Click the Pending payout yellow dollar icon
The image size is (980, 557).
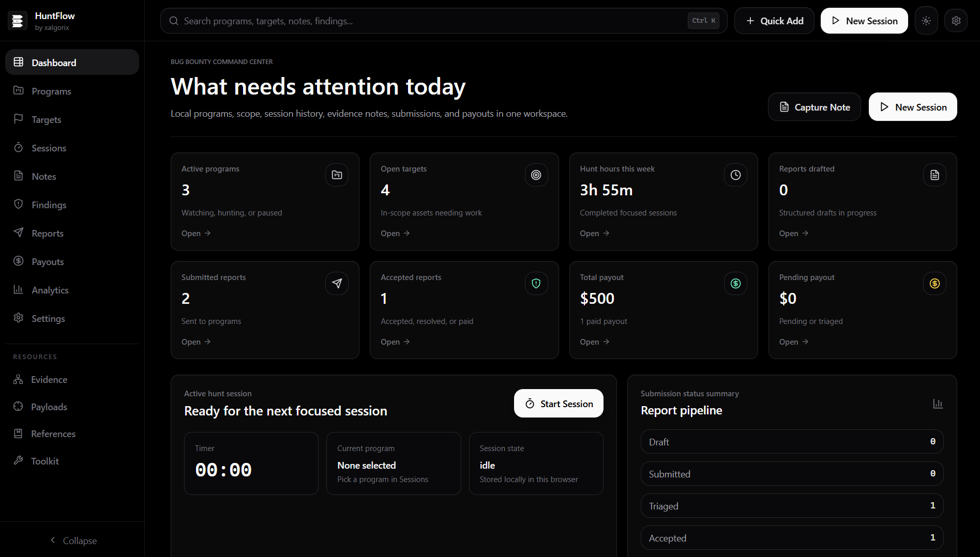934,284
